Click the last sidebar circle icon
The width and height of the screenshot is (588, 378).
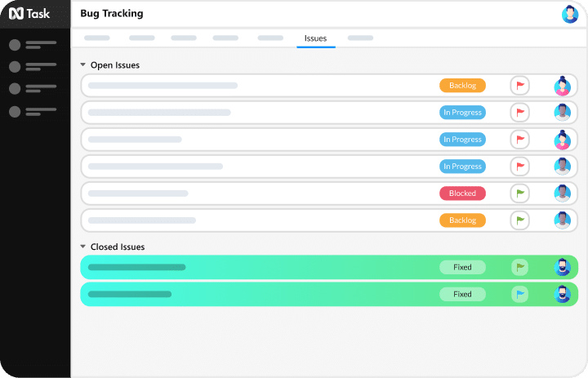15,111
